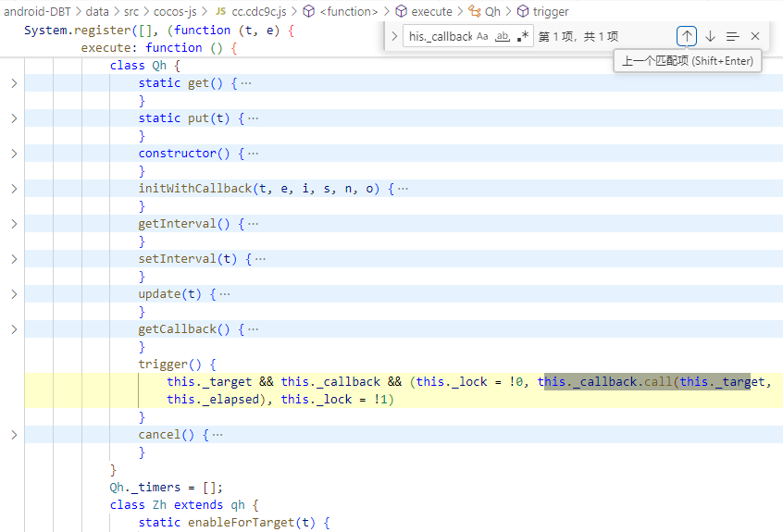Expand folded static put(t) method
The width and height of the screenshot is (783, 532).
(14, 118)
